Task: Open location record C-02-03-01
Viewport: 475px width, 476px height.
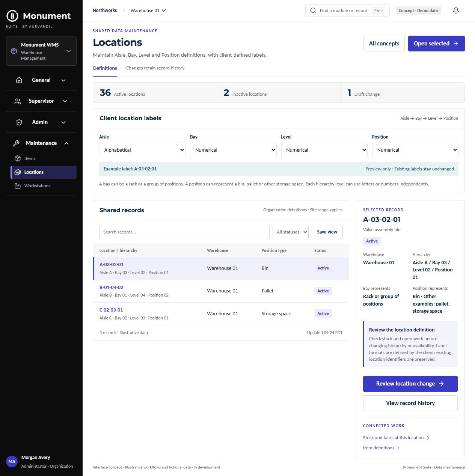Action: point(111,310)
